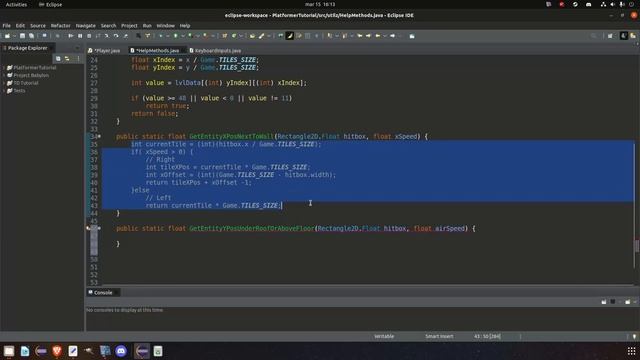Viewport: 640px width, 360px height.
Task: Click the Step Into icon
Action: (x=107, y=36)
